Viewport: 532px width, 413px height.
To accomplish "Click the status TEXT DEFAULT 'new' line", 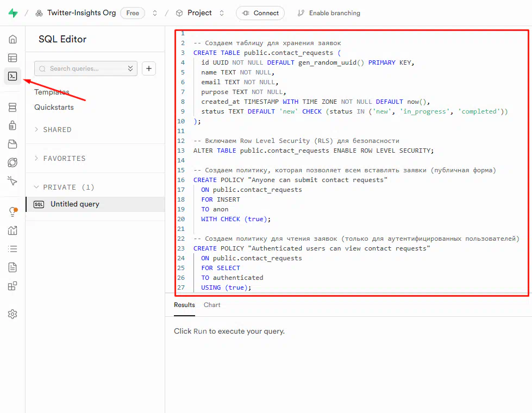I will click(x=354, y=111).
